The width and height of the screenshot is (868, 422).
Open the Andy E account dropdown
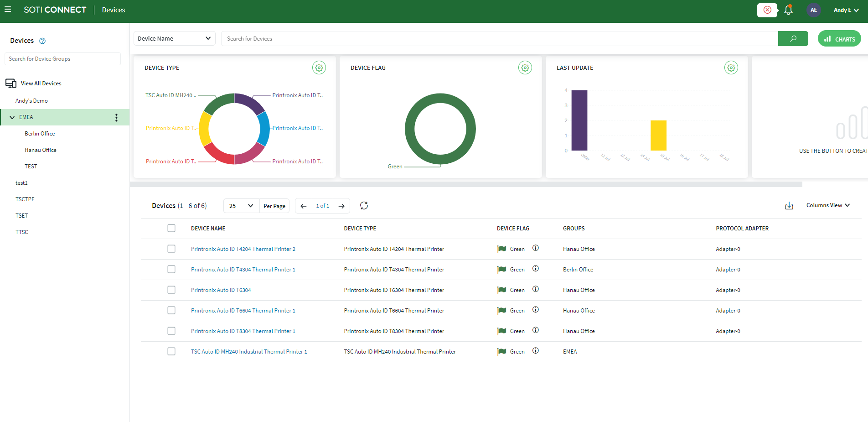(x=846, y=10)
